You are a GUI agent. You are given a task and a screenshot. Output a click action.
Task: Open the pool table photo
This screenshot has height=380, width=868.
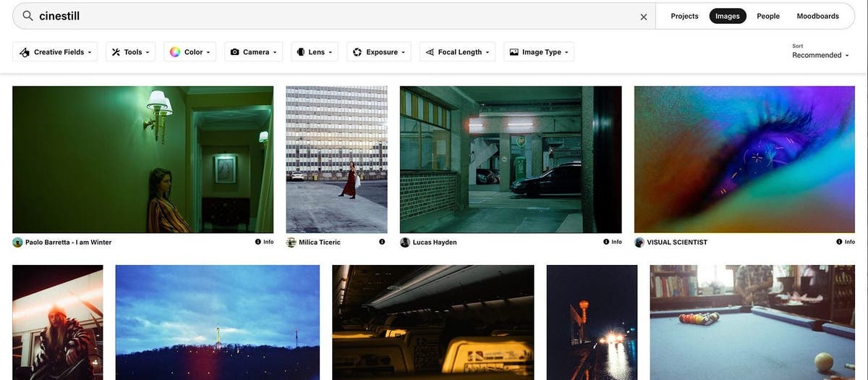point(752,322)
